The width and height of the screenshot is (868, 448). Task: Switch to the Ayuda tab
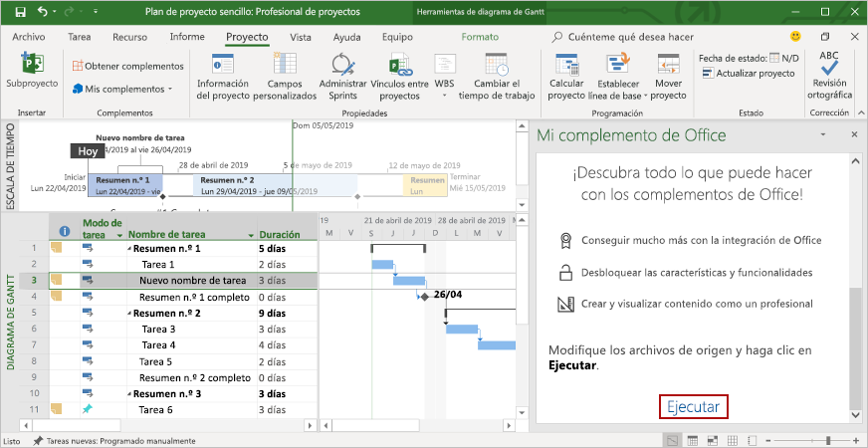[347, 37]
